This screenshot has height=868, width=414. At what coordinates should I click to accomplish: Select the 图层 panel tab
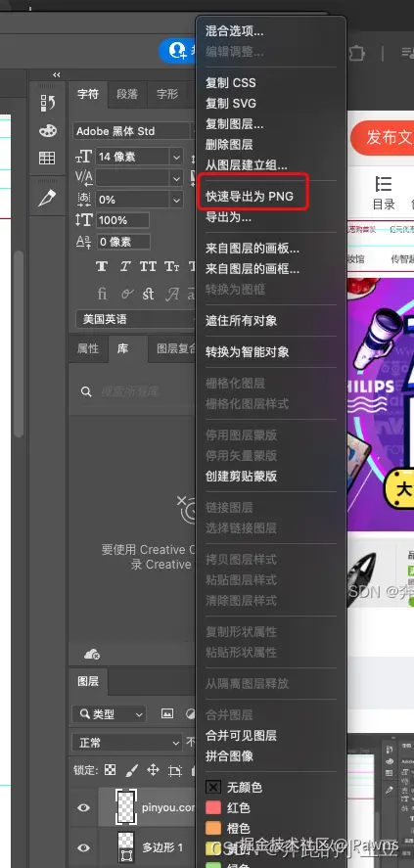click(x=88, y=682)
